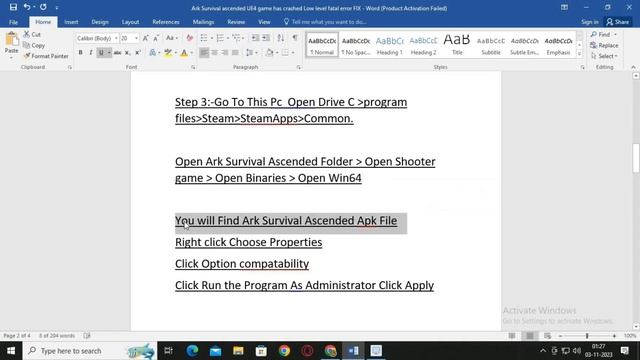Adjust the zoom slider handle

click(x=587, y=336)
